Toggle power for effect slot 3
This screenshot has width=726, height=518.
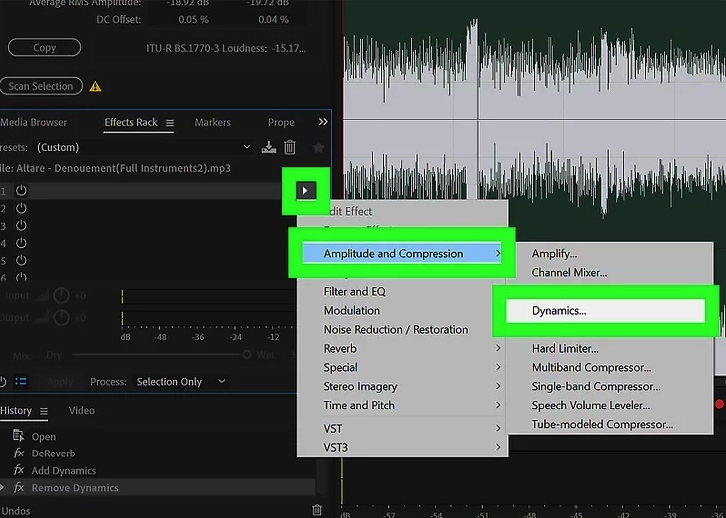pyautogui.click(x=21, y=226)
